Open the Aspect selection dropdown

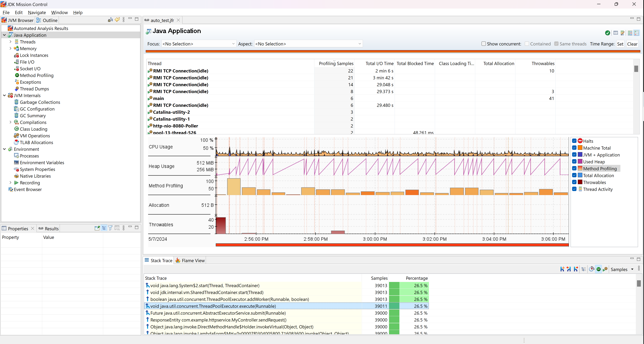tap(308, 44)
